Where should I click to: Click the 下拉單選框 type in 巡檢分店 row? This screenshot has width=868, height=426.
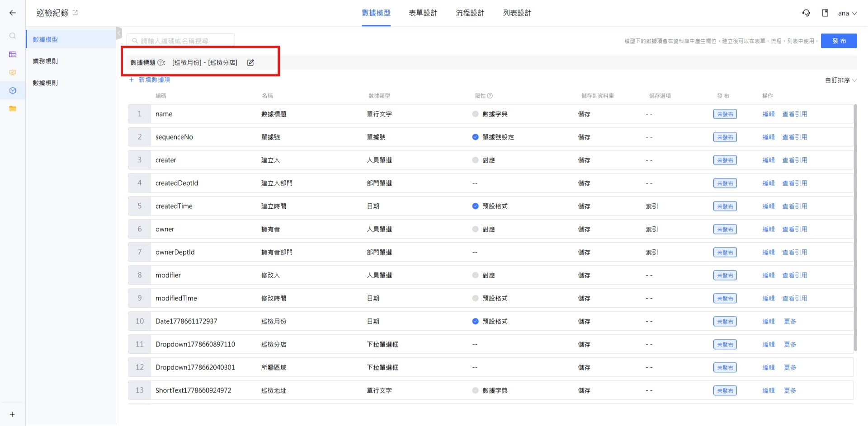tap(382, 344)
